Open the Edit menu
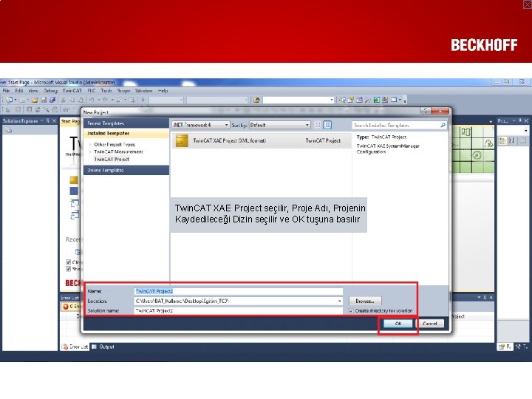 (x=19, y=91)
